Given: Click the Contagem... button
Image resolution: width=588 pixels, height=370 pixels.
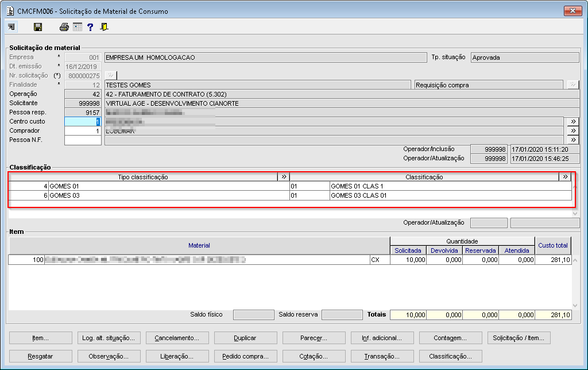Looking at the screenshot, I should [x=450, y=338].
